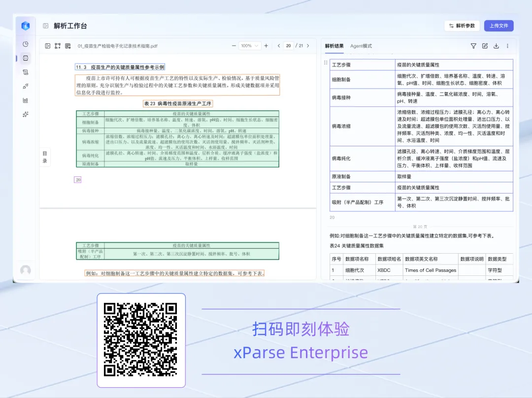Click the 上传文件 upload button

coord(499,26)
